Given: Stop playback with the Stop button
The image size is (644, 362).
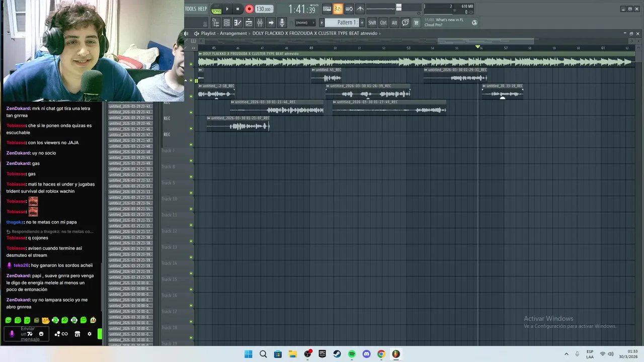Looking at the screenshot, I should 237,9.
